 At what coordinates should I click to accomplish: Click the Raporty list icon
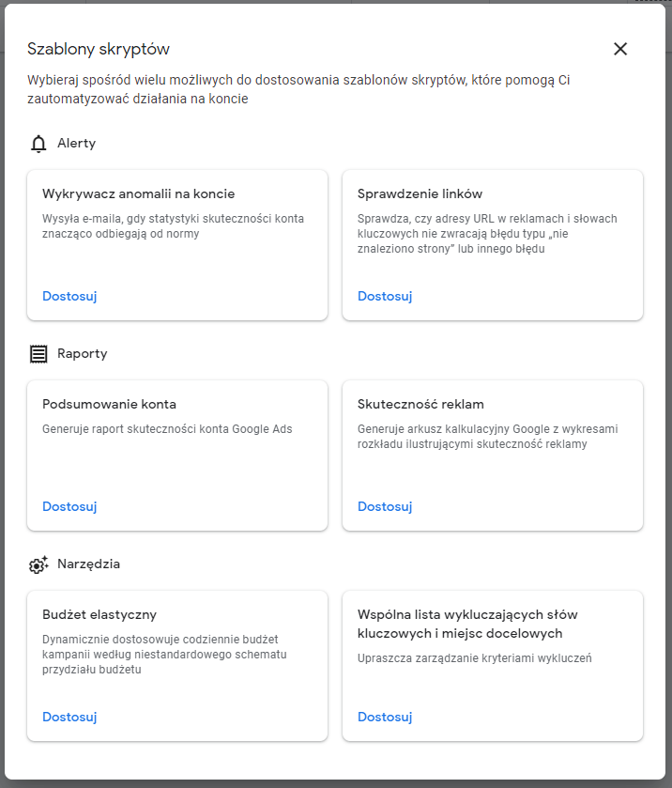click(38, 354)
